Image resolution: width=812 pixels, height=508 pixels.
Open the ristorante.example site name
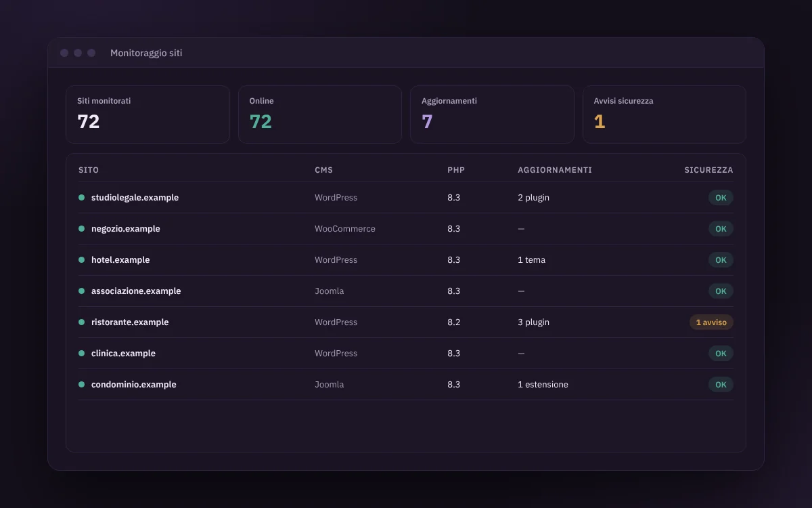coord(130,322)
